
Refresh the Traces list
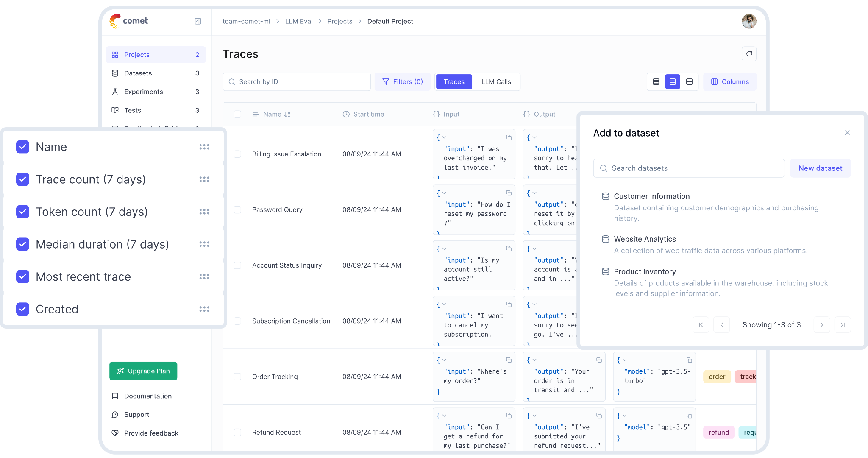point(749,54)
